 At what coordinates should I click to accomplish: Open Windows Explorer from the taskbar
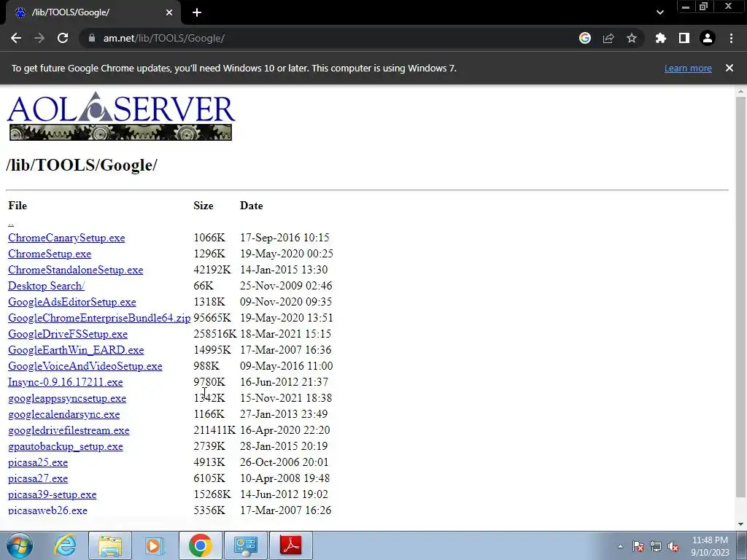110,545
